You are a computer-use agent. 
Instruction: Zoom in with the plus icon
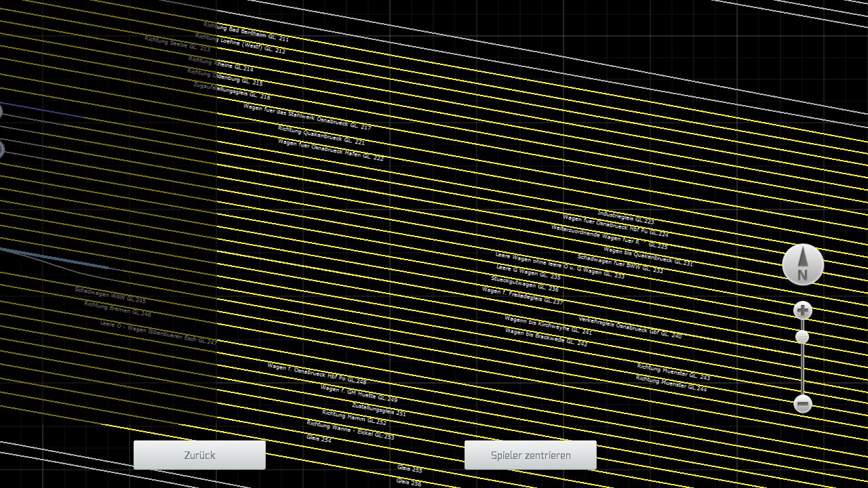point(802,310)
